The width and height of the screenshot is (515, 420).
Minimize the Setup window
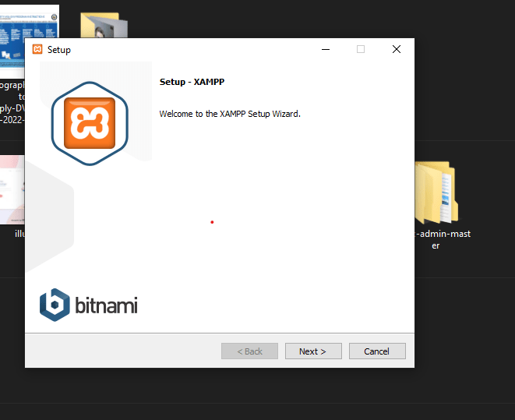(x=326, y=49)
